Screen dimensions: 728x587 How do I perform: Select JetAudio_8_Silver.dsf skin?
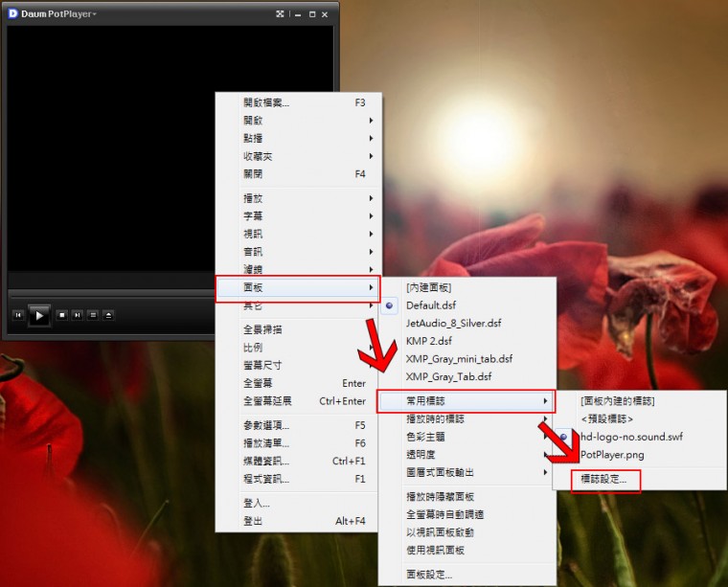tap(467, 323)
